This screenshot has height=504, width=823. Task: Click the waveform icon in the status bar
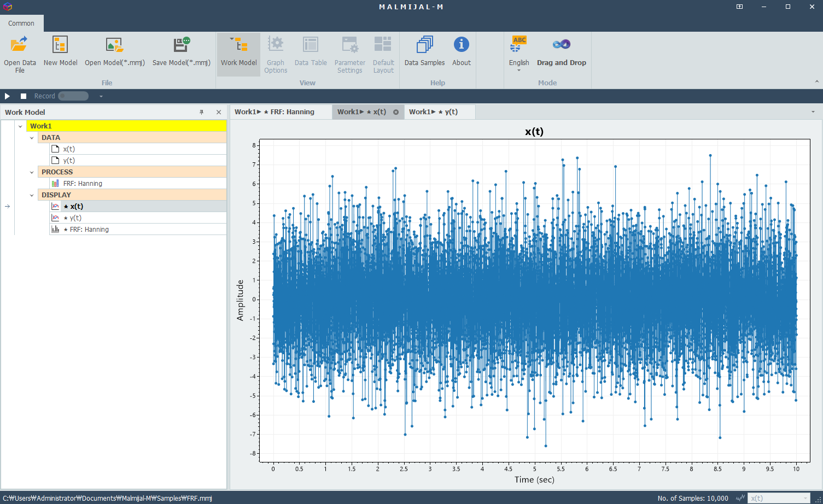pos(740,498)
